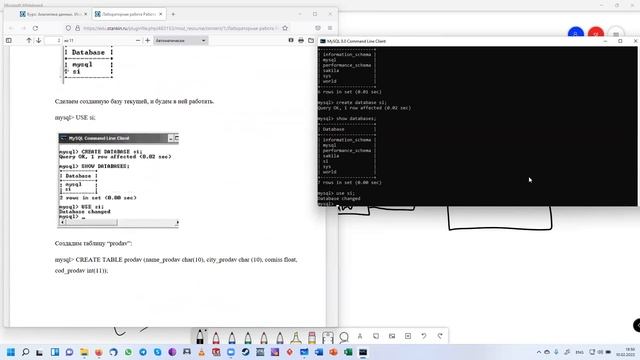Go back in the browser

click(x=11, y=28)
